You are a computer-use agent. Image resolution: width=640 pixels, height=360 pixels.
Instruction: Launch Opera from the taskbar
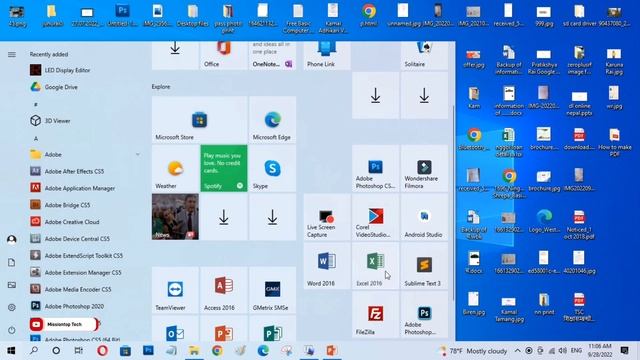(102, 351)
